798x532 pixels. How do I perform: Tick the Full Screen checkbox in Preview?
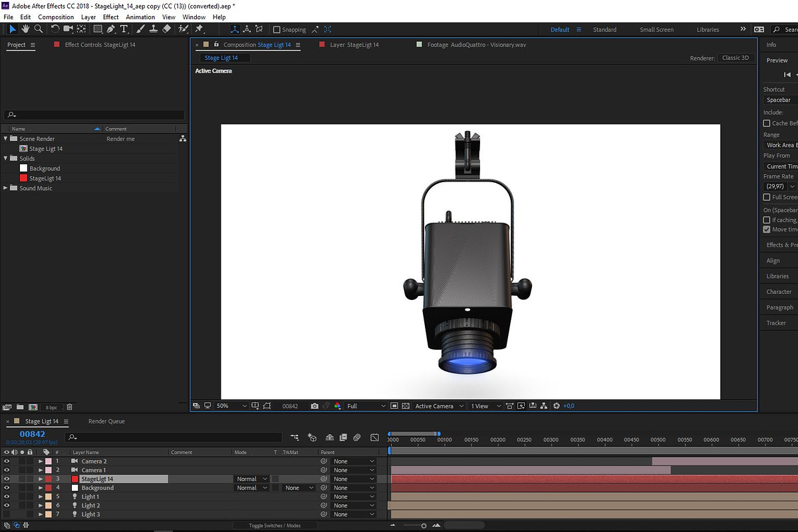coord(767,198)
